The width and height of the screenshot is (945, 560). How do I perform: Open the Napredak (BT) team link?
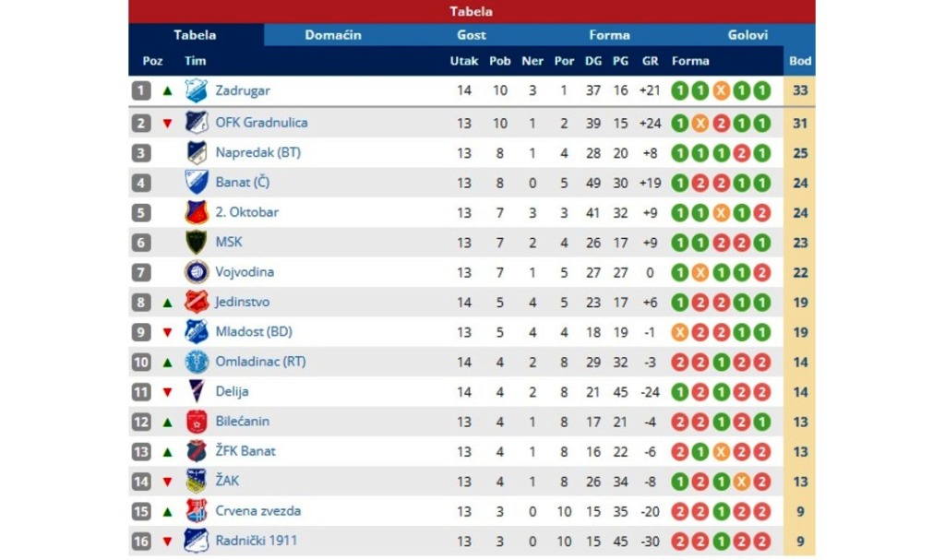[x=258, y=152]
